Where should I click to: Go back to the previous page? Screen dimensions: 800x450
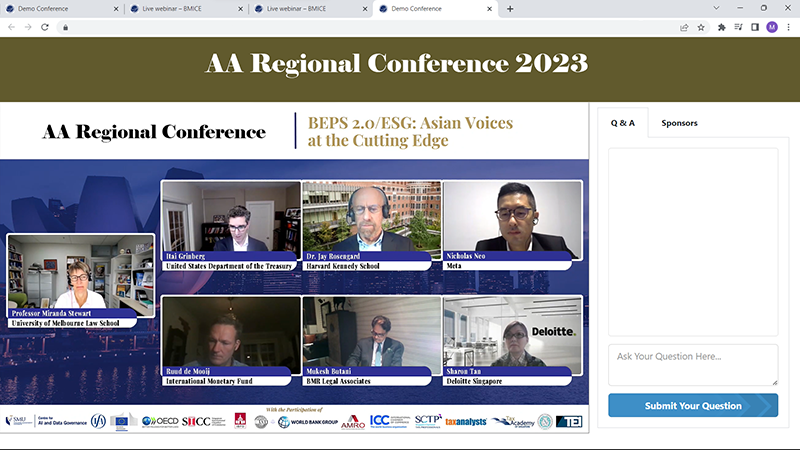[11, 27]
